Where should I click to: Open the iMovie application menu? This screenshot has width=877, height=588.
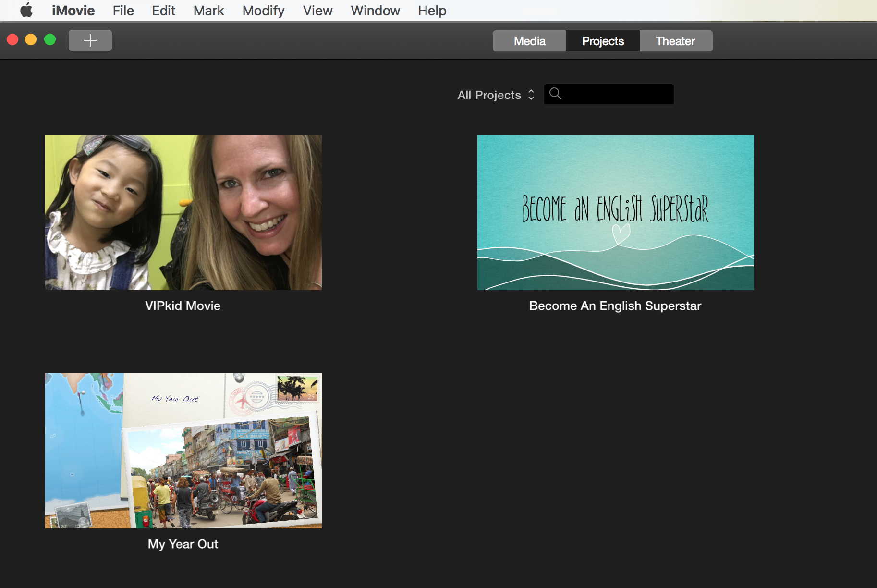(x=73, y=11)
